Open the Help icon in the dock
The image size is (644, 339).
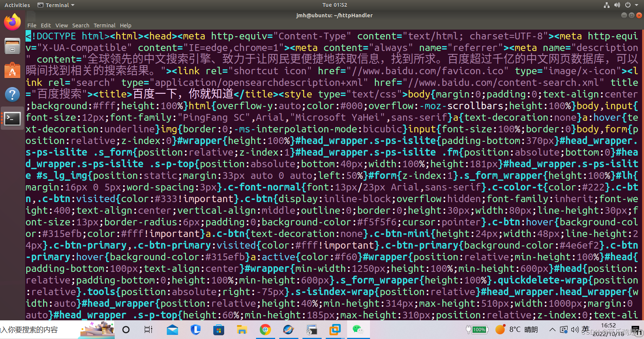12,94
